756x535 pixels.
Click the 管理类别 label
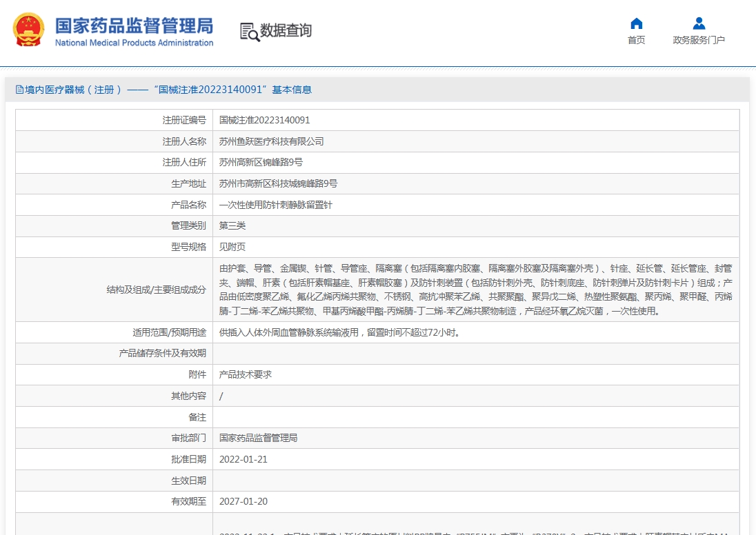click(188, 225)
